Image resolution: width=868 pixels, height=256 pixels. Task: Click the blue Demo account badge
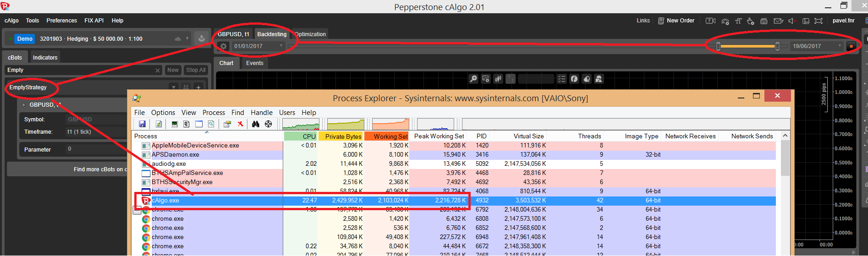[x=25, y=39]
